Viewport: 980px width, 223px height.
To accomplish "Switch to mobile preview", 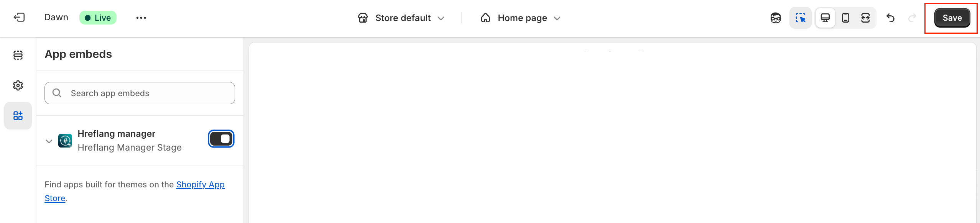I will (846, 18).
